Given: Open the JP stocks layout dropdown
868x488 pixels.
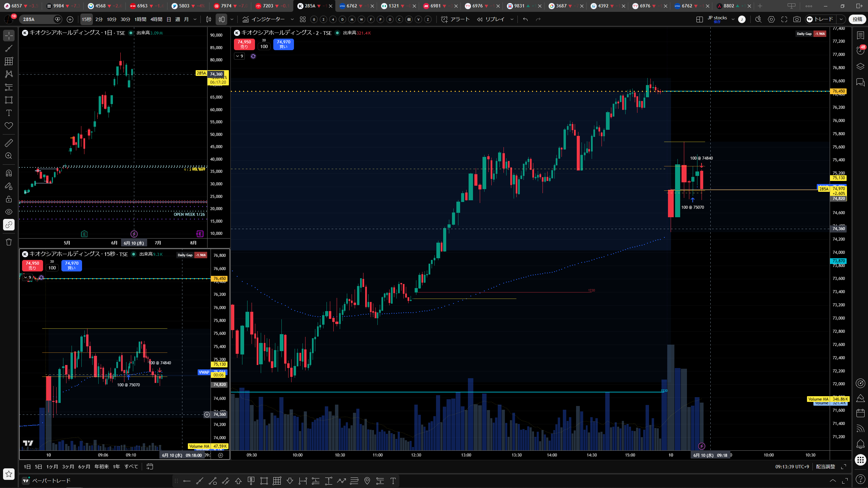Looking at the screenshot, I should coord(733,19).
